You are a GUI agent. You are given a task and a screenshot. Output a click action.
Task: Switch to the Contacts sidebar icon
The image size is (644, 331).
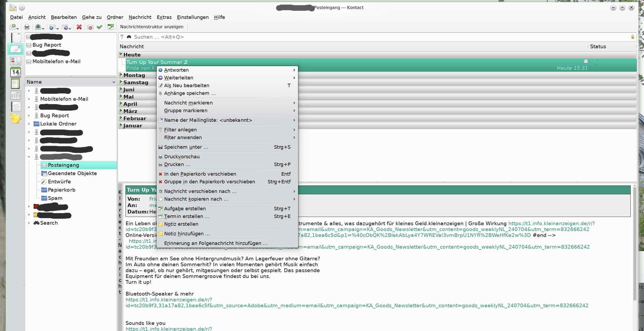[15, 61]
